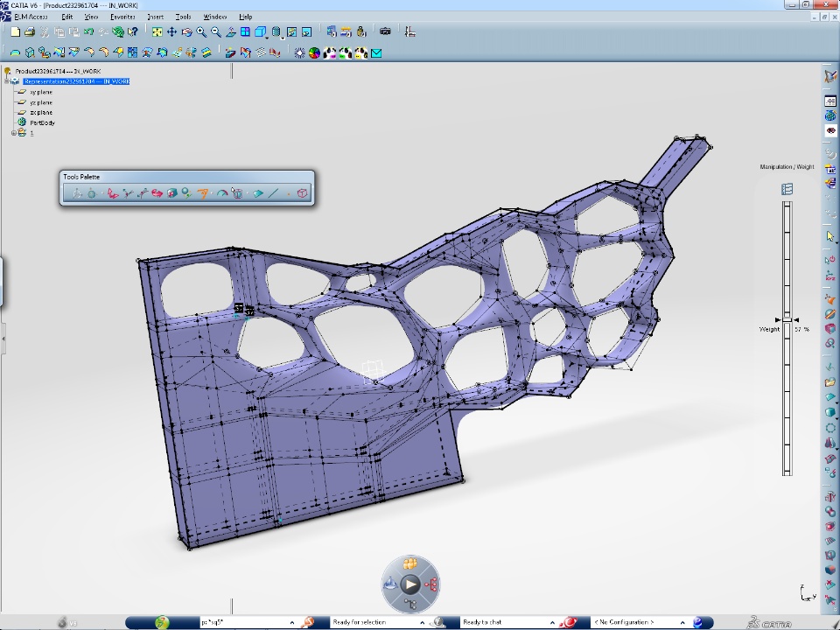Select the Fit All In icon
The height and width of the screenshot is (630, 840).
tap(157, 32)
